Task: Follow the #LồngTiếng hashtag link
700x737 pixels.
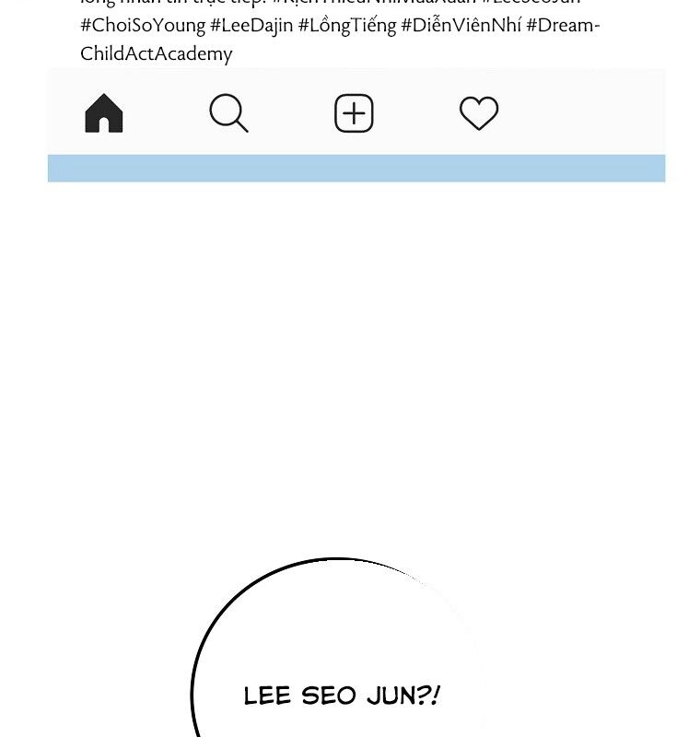Action: pyautogui.click(x=347, y=25)
